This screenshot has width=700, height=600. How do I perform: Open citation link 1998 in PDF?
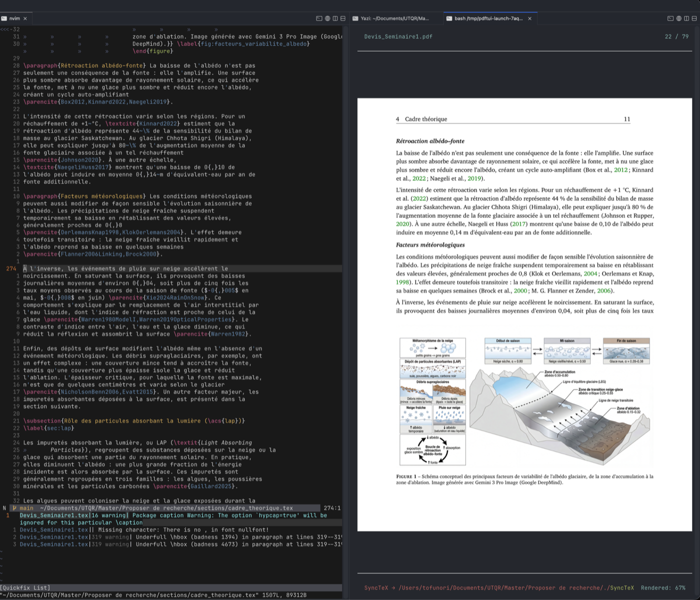coord(402,282)
